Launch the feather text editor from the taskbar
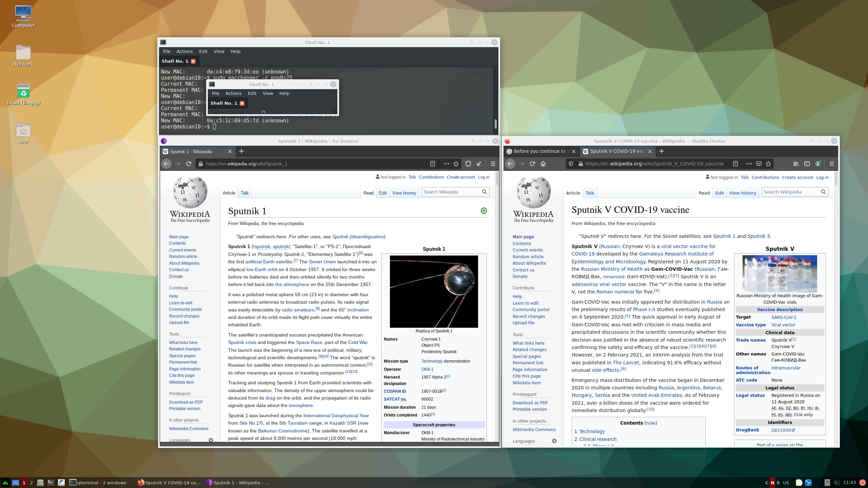 click(61, 483)
